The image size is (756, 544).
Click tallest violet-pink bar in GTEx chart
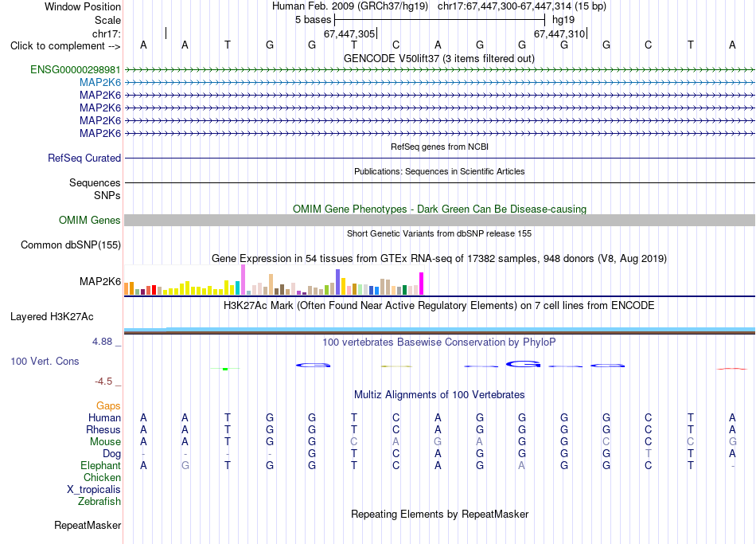coord(243,280)
